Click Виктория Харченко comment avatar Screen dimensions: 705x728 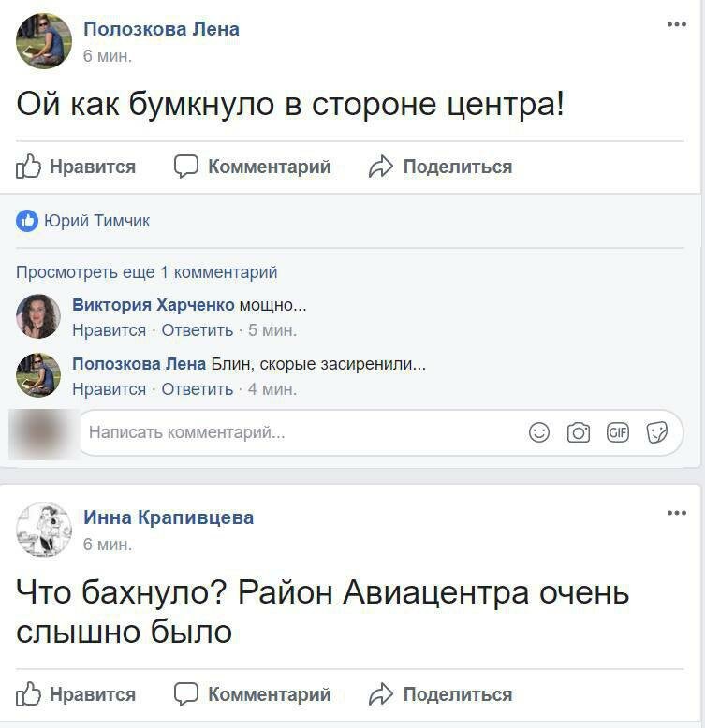(x=38, y=316)
